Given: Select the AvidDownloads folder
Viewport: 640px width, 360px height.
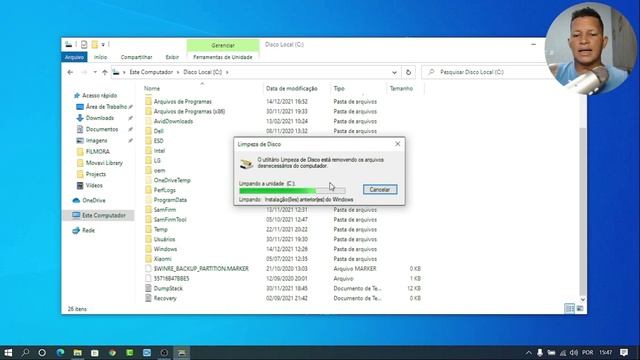Looking at the screenshot, I should pos(173,121).
